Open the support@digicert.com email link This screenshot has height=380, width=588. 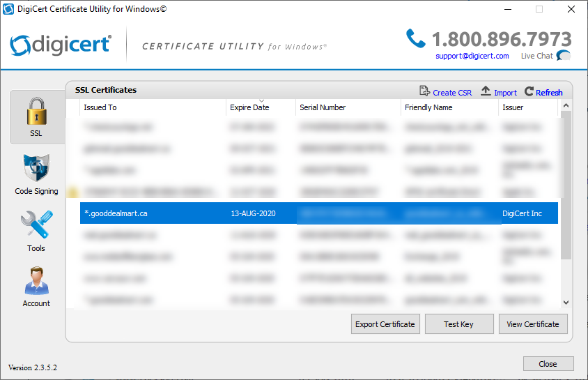point(472,56)
